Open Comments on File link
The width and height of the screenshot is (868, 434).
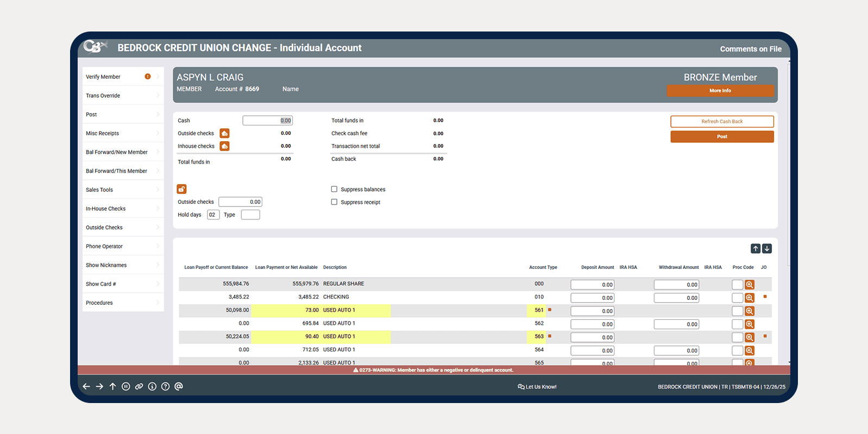pyautogui.click(x=751, y=49)
